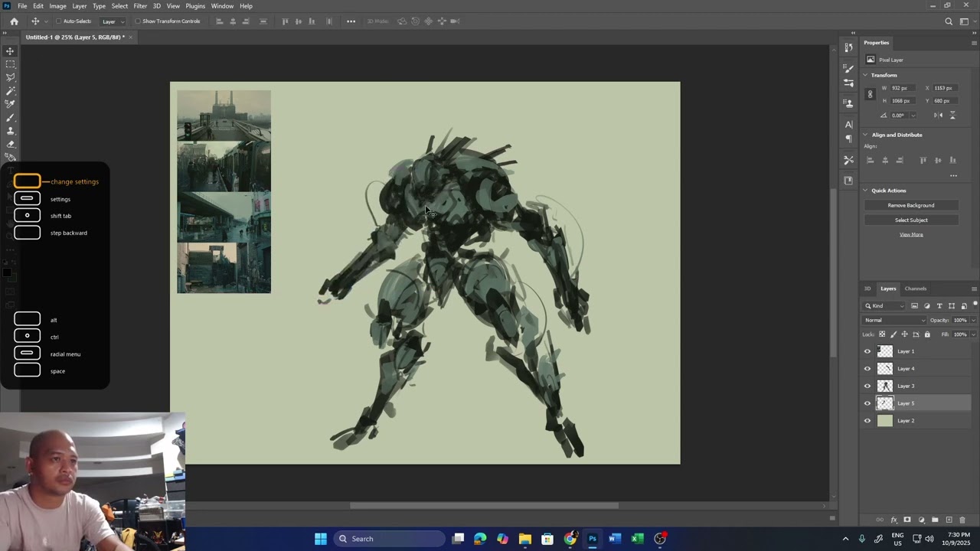Delete layer with the trash icon
The height and width of the screenshot is (551, 980).
[962, 520]
